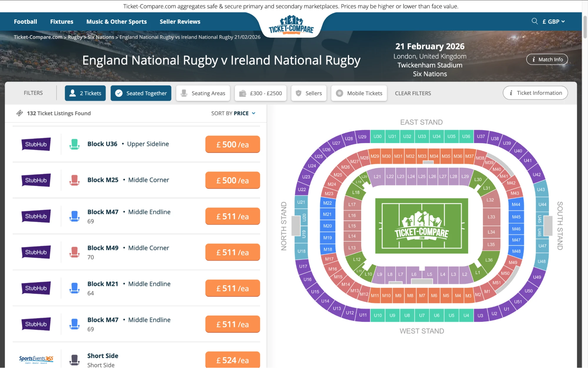Click the Ticket-Compare logo at the top

pyautogui.click(x=291, y=26)
